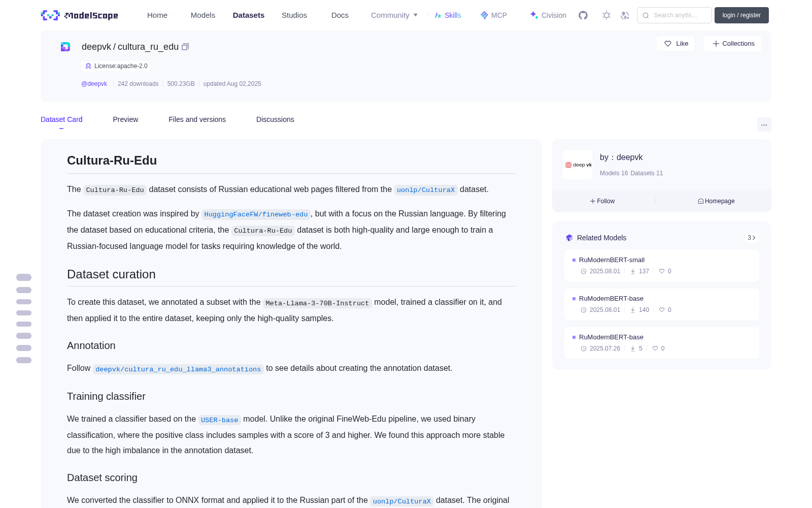Open the uonlp/CulturaX link in intro
The image size is (812, 508).
pos(426,190)
